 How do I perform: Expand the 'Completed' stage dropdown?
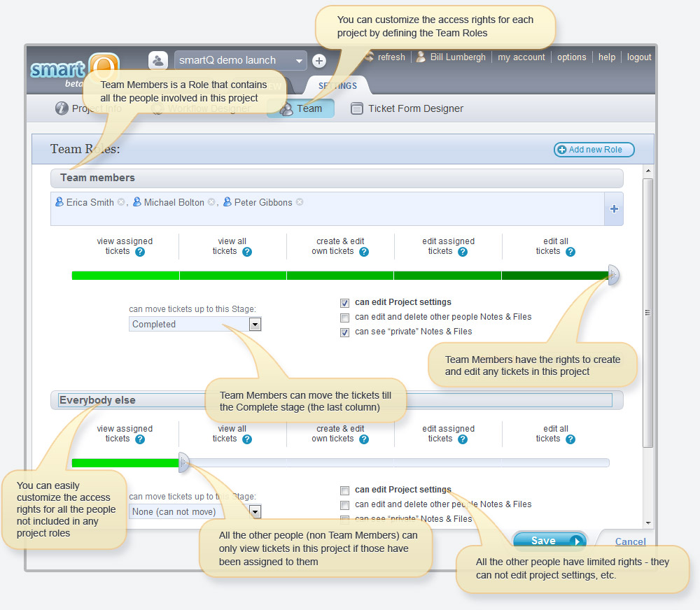255,324
